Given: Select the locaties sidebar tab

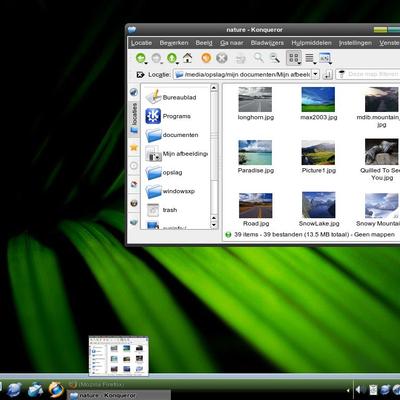Looking at the screenshot, I should [x=134, y=119].
